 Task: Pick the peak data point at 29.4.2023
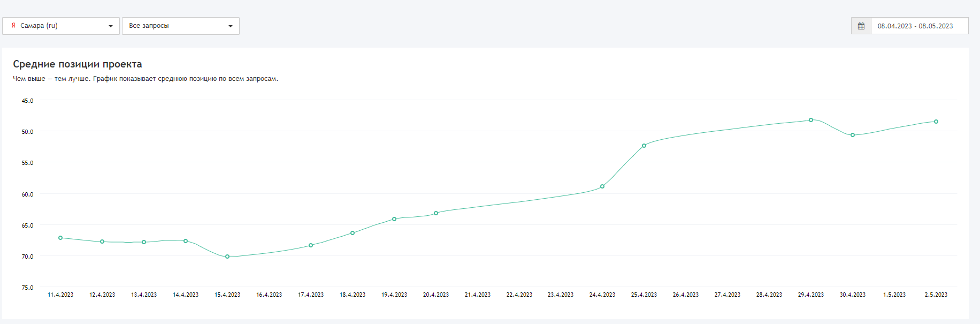pos(811,120)
